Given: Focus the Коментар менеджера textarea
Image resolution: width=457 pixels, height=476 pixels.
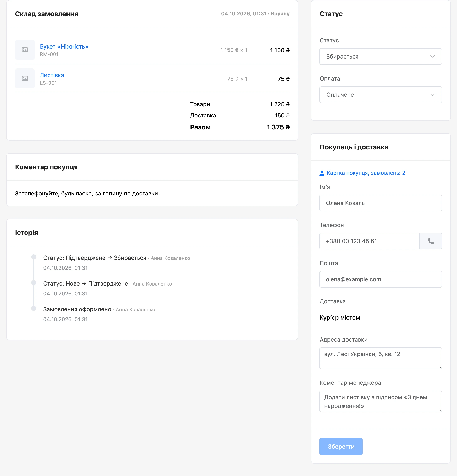Looking at the screenshot, I should (x=381, y=401).
